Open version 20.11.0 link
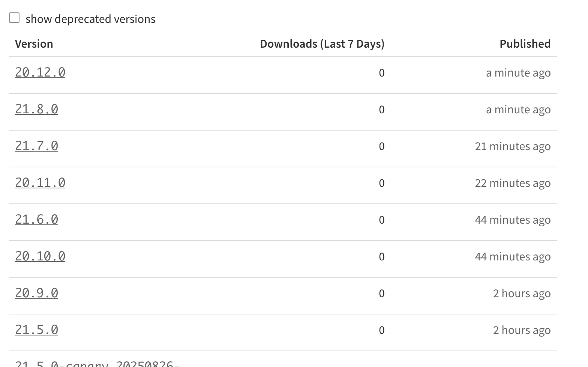 click(40, 183)
